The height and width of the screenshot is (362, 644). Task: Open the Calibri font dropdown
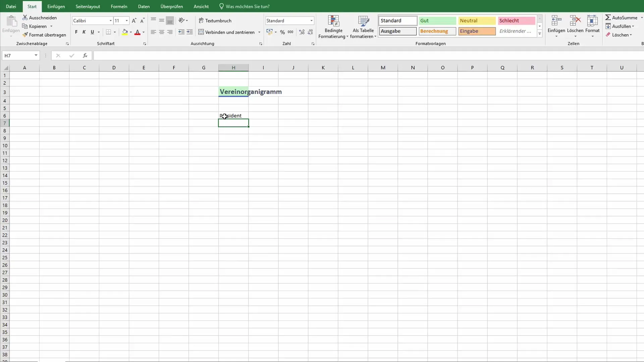[110, 20]
